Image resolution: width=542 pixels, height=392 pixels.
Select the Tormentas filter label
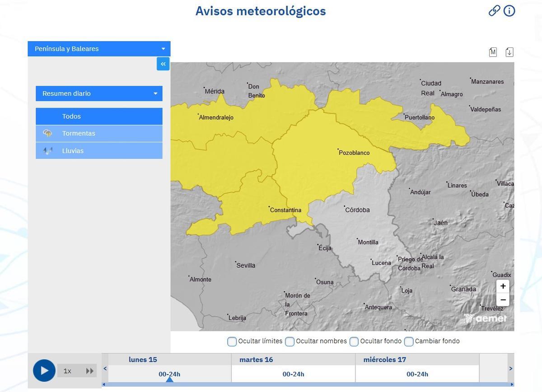(x=79, y=133)
